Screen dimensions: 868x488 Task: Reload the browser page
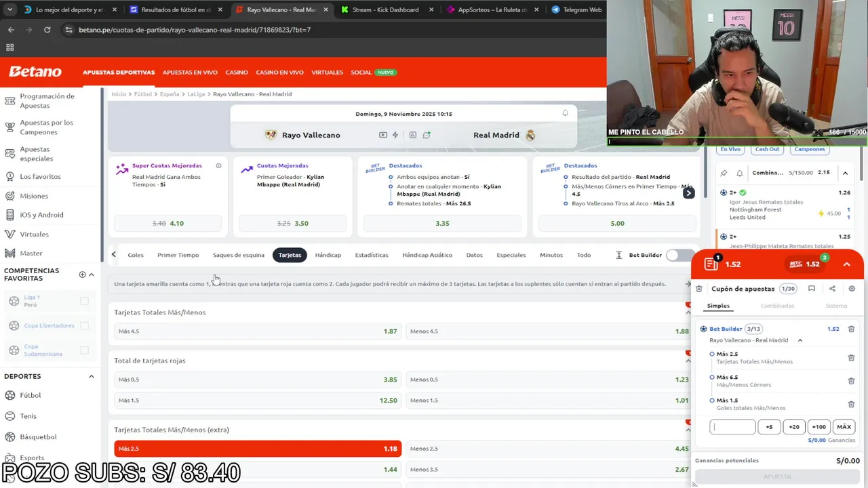(47, 30)
